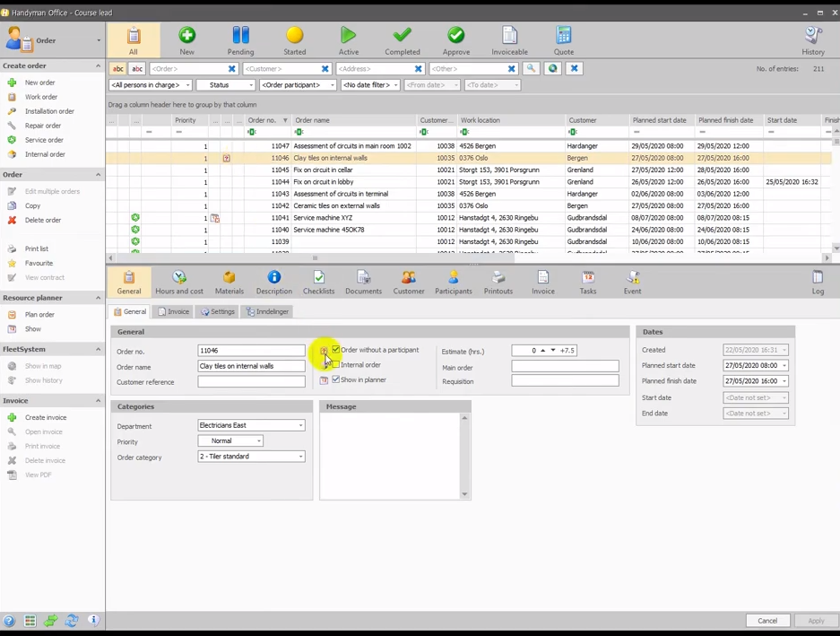Clear all search filters with X button
The width and height of the screenshot is (840, 636).
pos(575,69)
